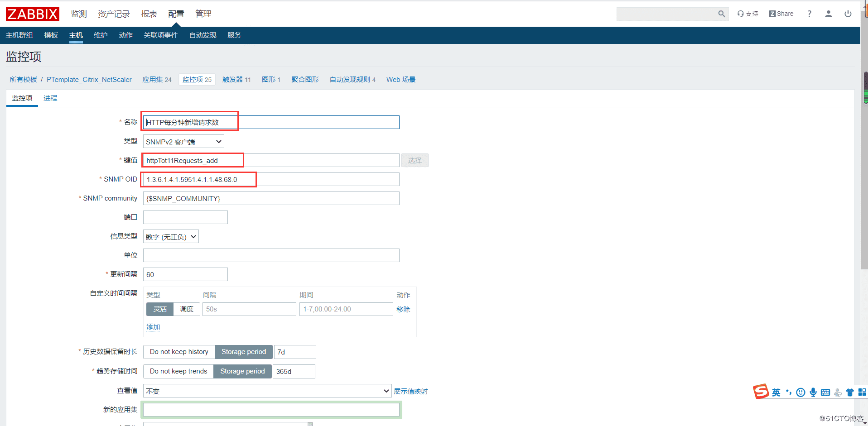Click the SNMP OID input field
This screenshot has width=868, height=426.
tap(271, 180)
